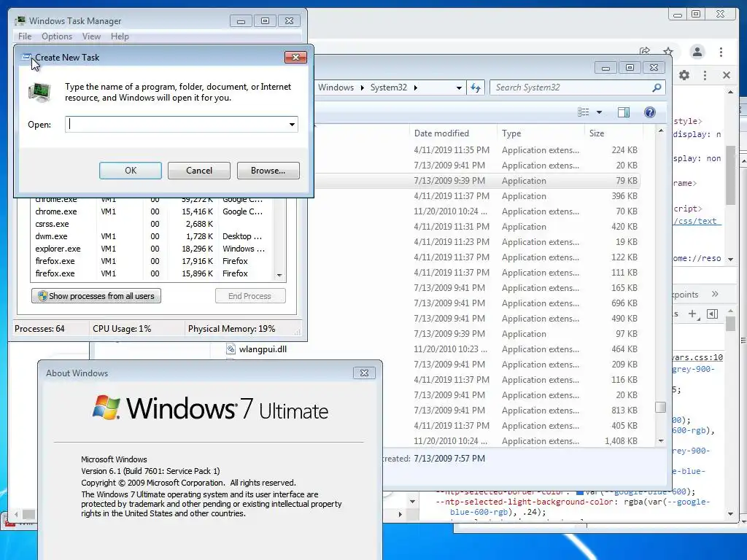Sort by Date modified column header
747x560 pixels.
(452, 133)
